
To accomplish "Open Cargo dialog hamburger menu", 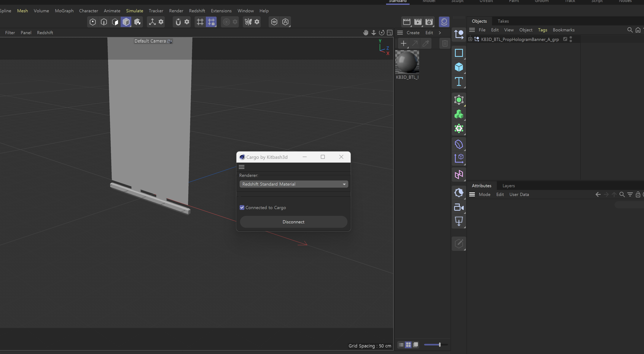I will click(242, 167).
